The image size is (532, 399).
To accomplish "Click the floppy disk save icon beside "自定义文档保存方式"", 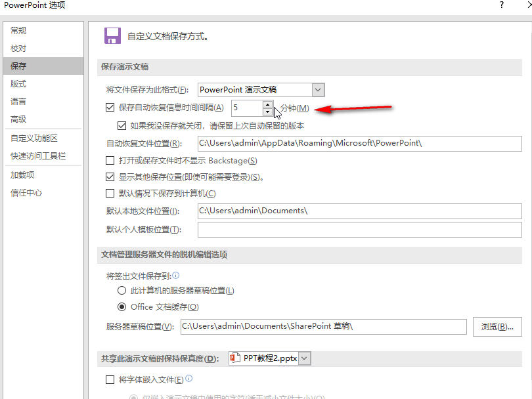I will pyautogui.click(x=112, y=35).
